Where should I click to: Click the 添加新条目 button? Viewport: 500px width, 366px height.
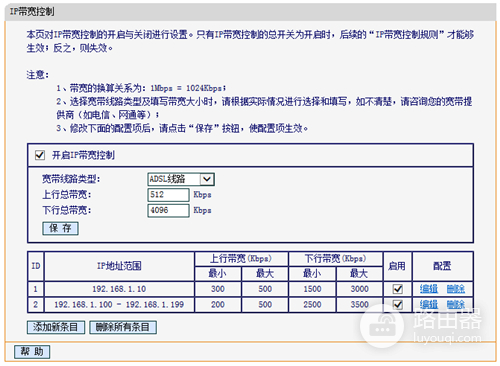(56, 327)
